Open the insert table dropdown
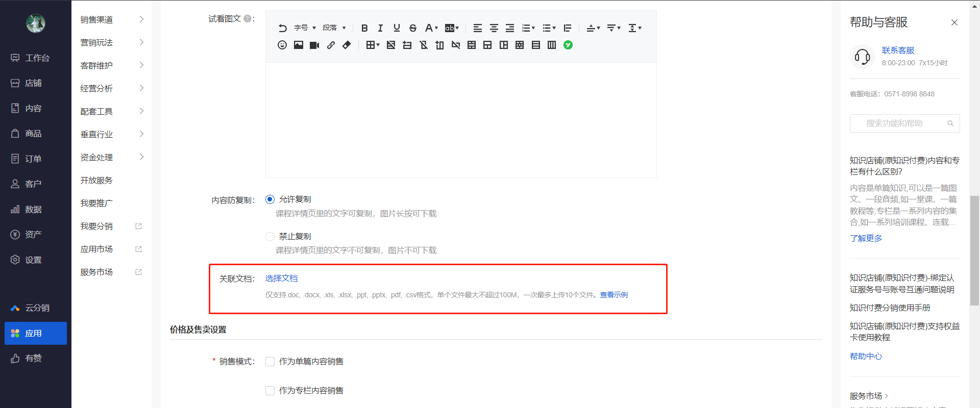Screen dimensions: 980x408 373,45
